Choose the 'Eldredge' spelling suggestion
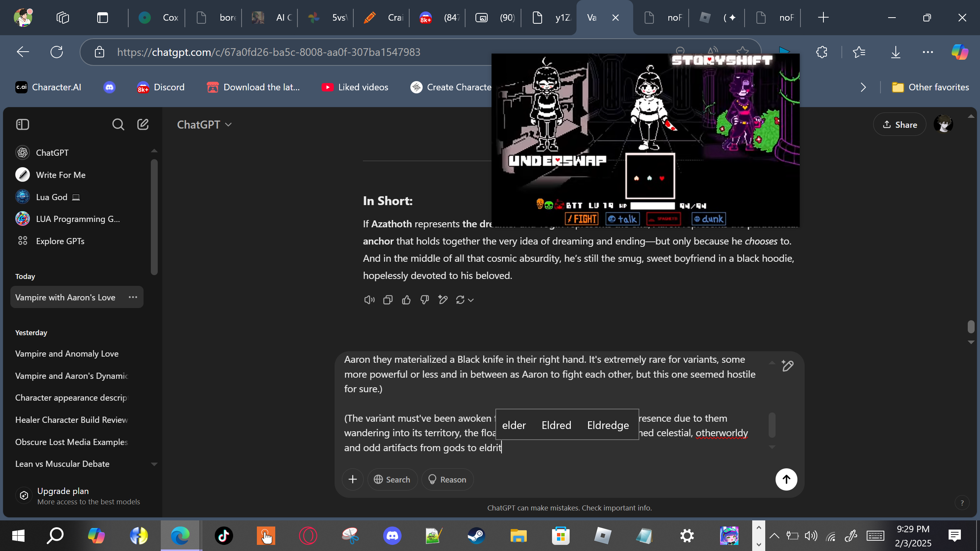This screenshot has height=551, width=980. coord(608,425)
